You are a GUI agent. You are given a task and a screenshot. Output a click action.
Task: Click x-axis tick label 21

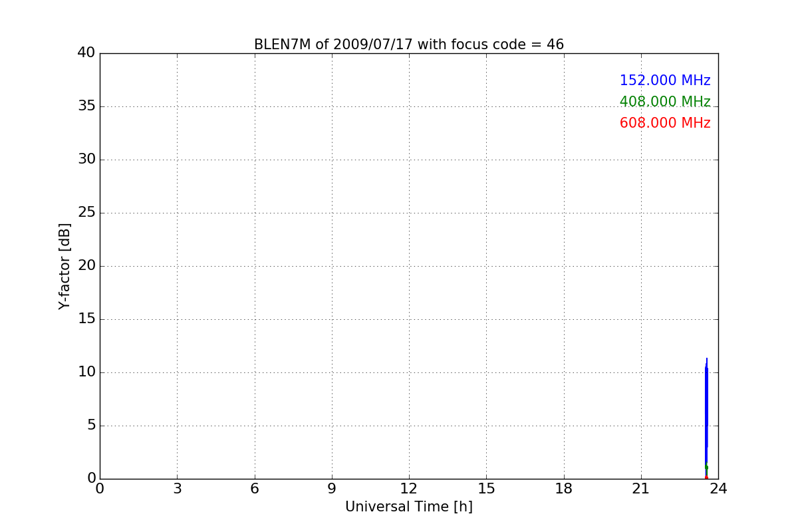pyautogui.click(x=641, y=489)
